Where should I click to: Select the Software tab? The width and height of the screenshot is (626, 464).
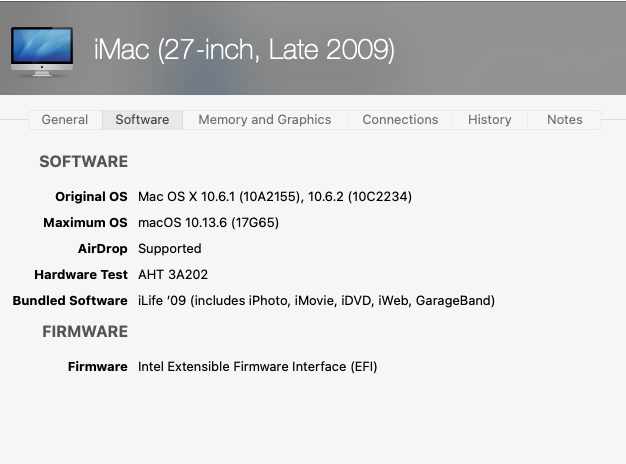coord(142,120)
